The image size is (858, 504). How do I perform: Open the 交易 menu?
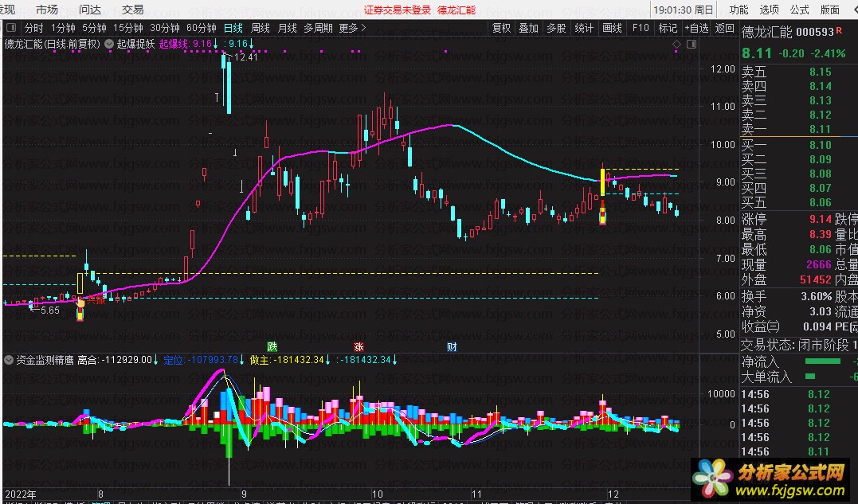pyautogui.click(x=132, y=10)
